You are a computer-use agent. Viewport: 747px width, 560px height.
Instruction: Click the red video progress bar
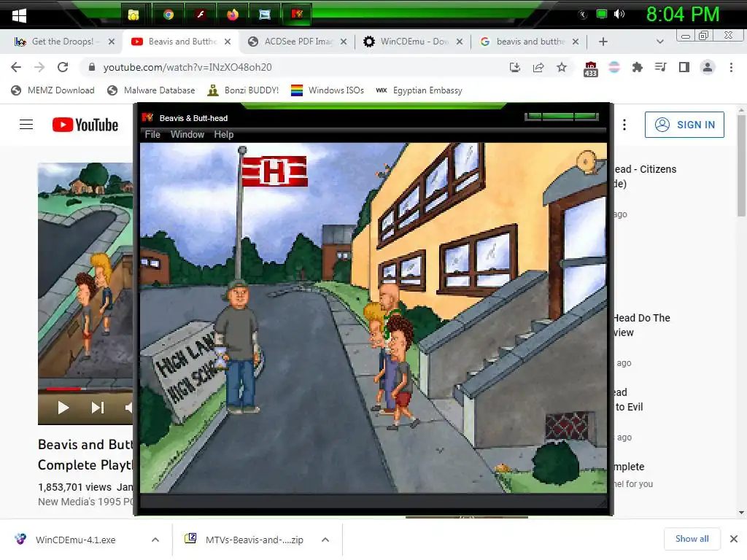63,389
